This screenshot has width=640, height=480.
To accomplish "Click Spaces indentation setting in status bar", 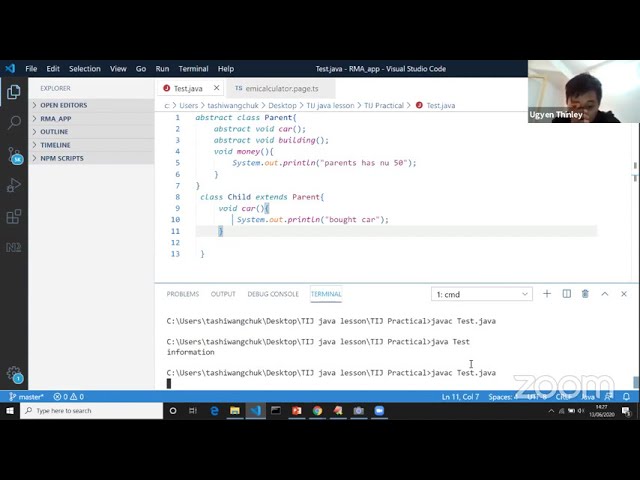I will tap(503, 397).
